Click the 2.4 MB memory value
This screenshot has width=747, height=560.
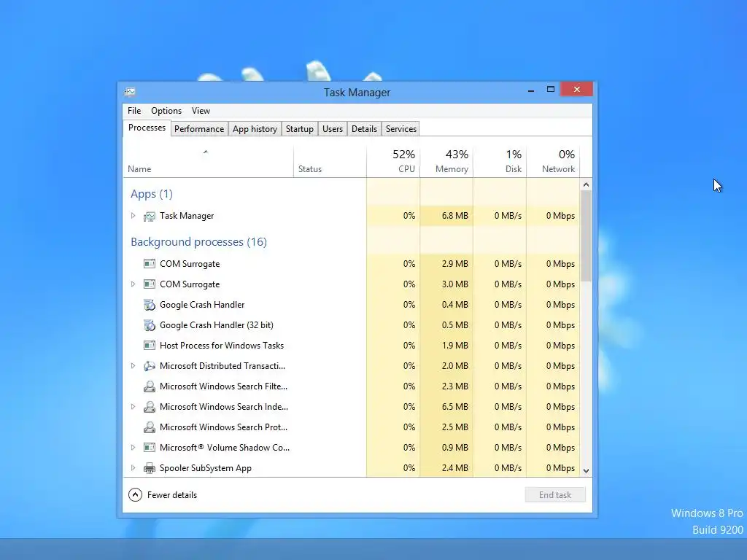tap(454, 468)
